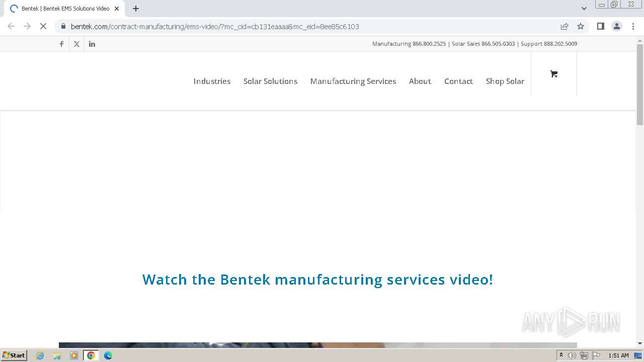Show hidden tray icons arrow
The width and height of the screenshot is (644, 362).
point(561,355)
